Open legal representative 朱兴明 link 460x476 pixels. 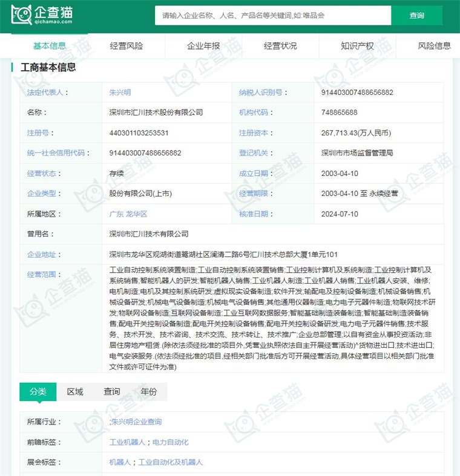coord(120,93)
